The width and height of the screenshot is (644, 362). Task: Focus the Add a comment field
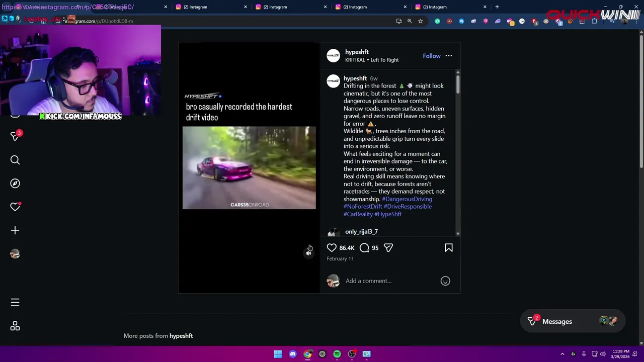pyautogui.click(x=390, y=281)
